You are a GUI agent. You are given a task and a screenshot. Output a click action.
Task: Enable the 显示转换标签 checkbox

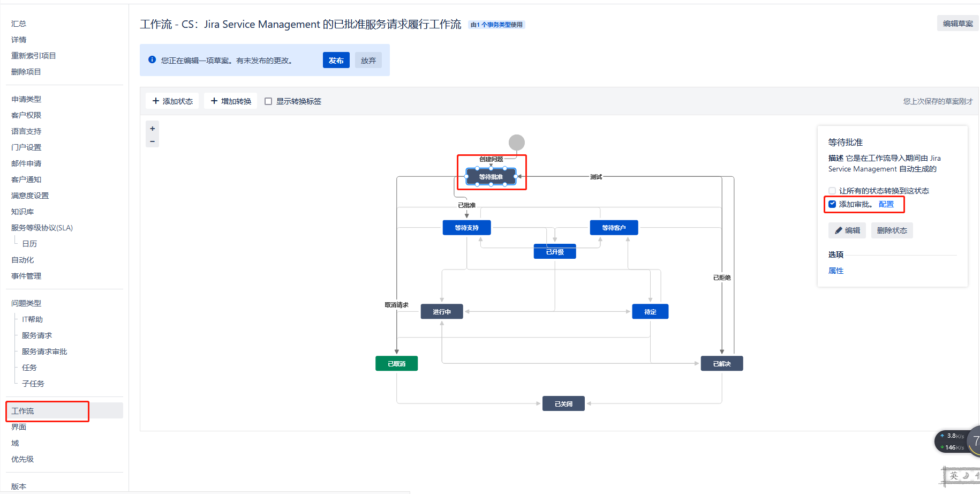pyautogui.click(x=268, y=101)
